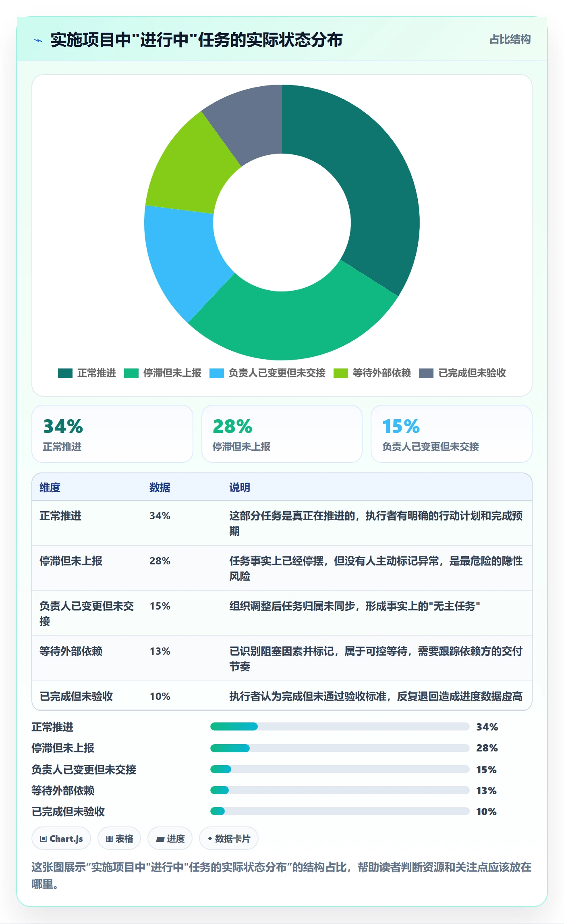Click the 等待外部依赖 progress bar

[340, 790]
